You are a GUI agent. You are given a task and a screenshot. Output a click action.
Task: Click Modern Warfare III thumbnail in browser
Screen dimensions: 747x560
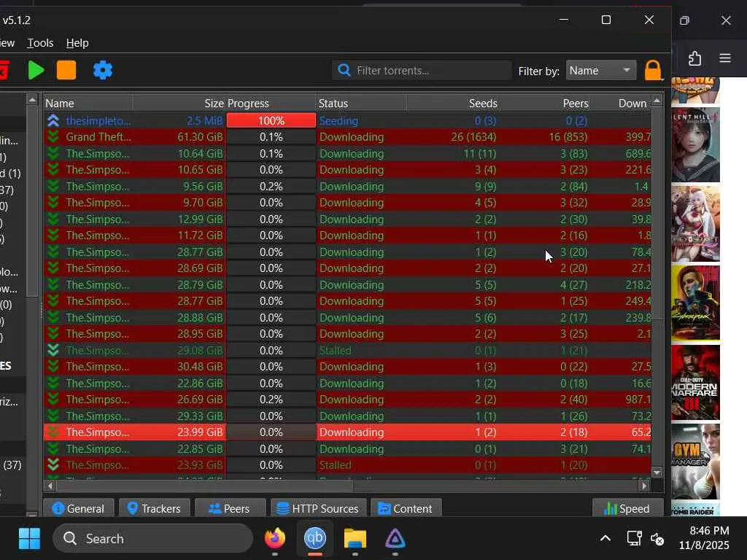[x=695, y=382]
